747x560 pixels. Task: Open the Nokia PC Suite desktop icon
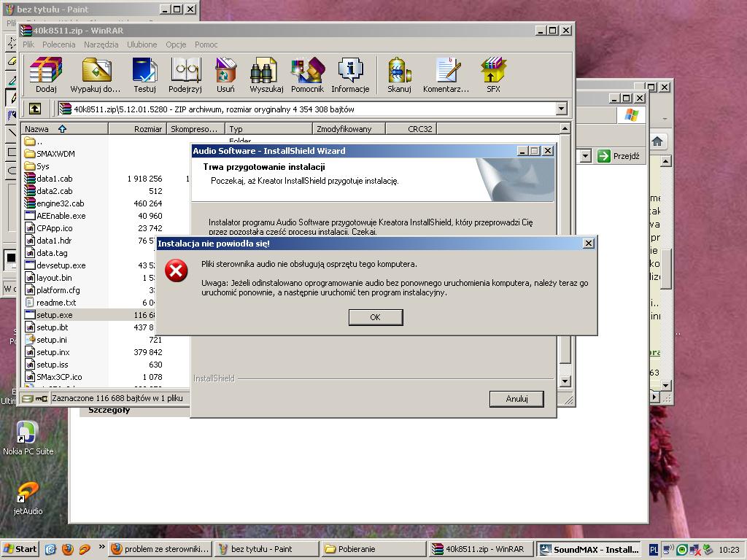tap(28, 438)
